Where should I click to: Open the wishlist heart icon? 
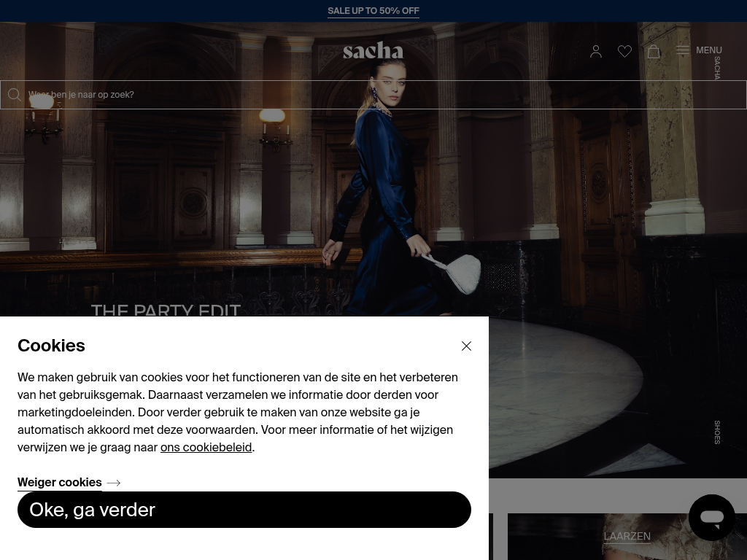(624, 51)
